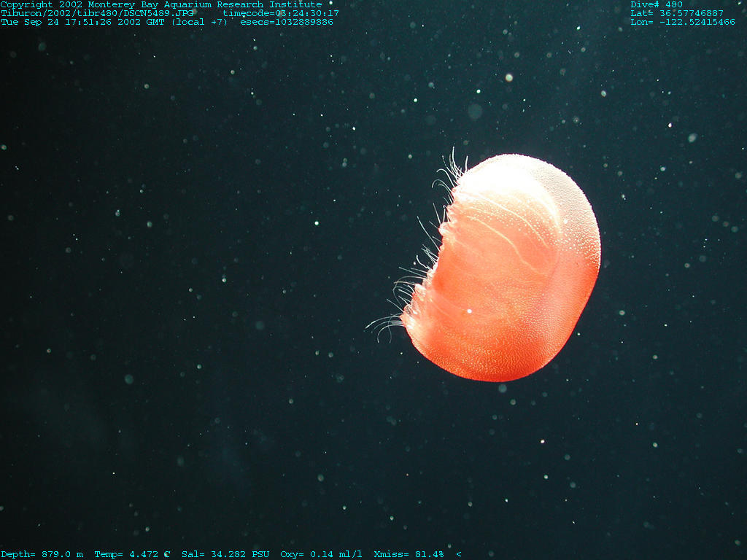This screenshot has width=747, height=560.
Task: Click the longitude value 'Lon= -122.52415466'
Action: (683, 22)
